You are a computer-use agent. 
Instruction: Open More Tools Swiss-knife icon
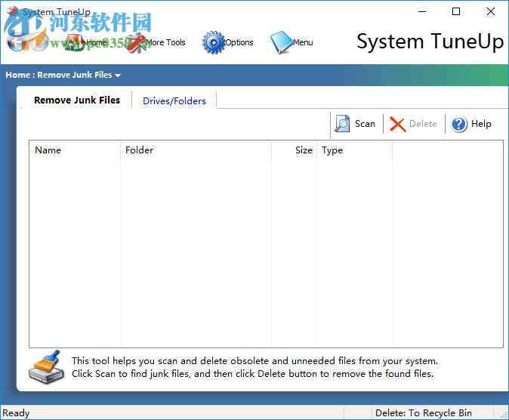coord(135,42)
